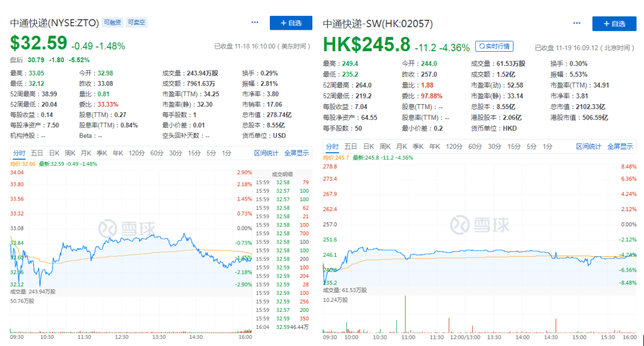This screenshot has height=346, width=644.
Task: Select 日K tab in NYSE chart
Action: (54, 153)
